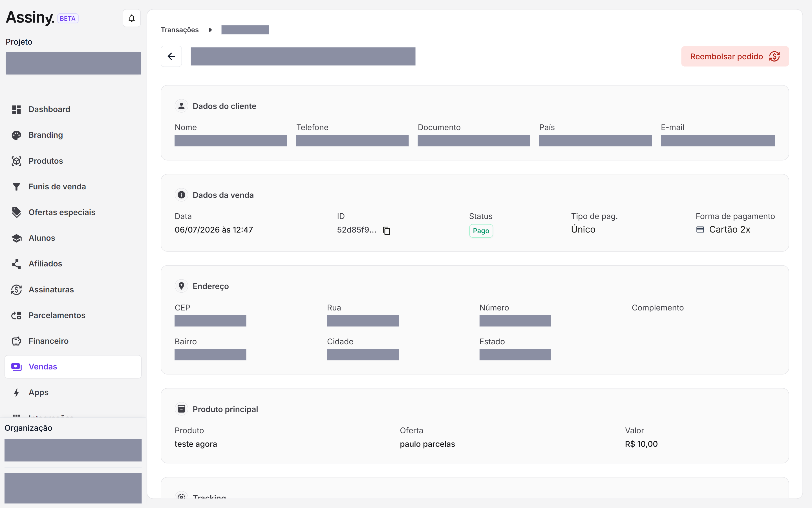Click the Dados da venda info icon
The height and width of the screenshot is (508, 812).
point(181,195)
